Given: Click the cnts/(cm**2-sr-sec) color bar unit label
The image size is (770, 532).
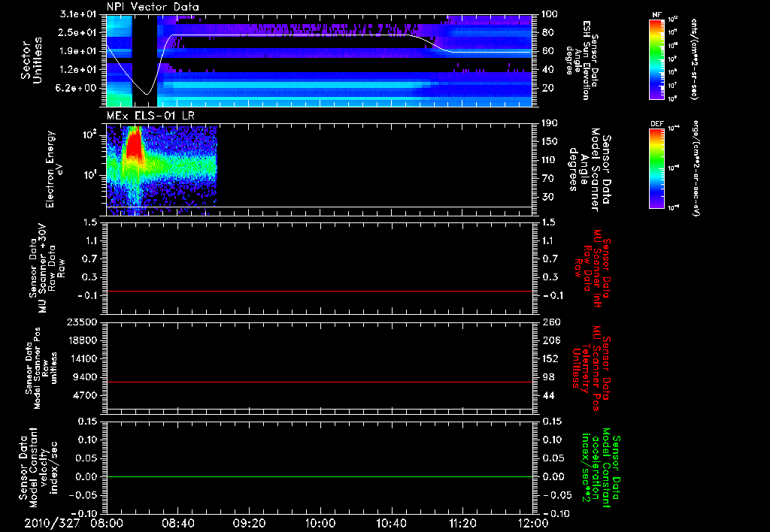Looking at the screenshot, I should (694, 59).
